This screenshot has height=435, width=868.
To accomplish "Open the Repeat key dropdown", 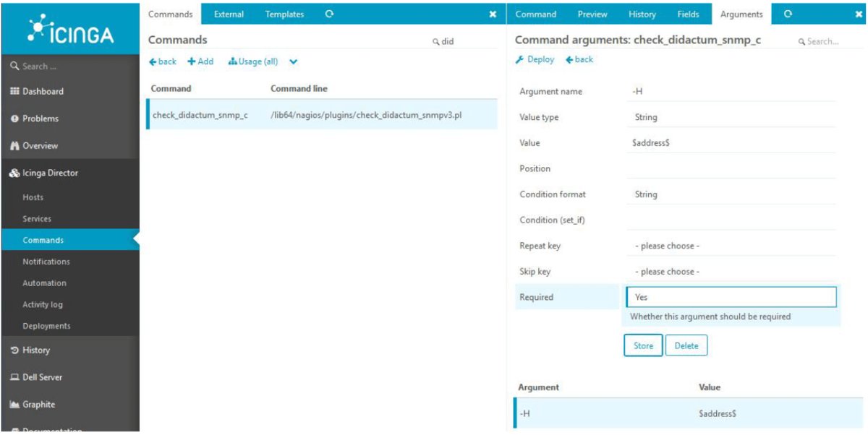I will pos(731,246).
